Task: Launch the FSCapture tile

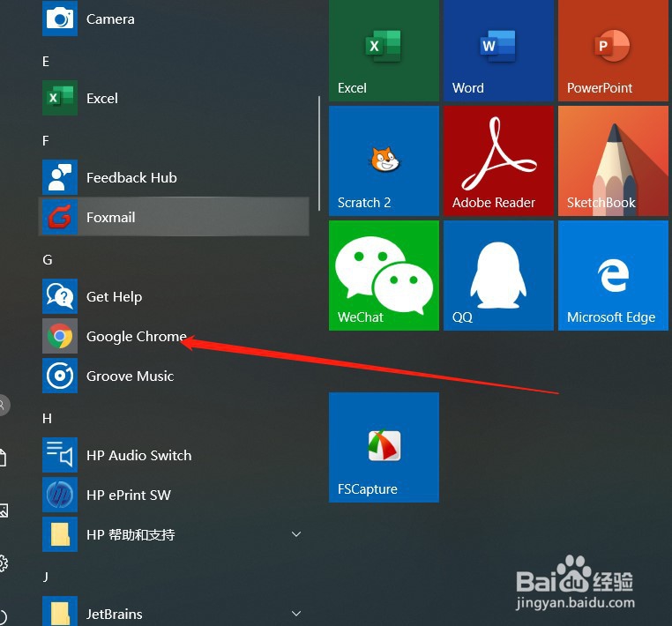Action: tap(384, 447)
